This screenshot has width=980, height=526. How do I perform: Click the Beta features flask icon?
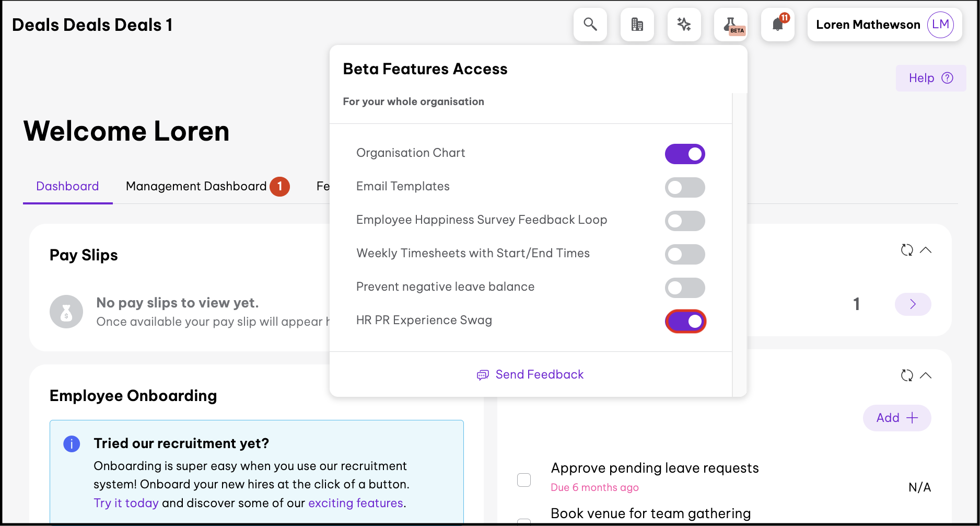click(730, 24)
